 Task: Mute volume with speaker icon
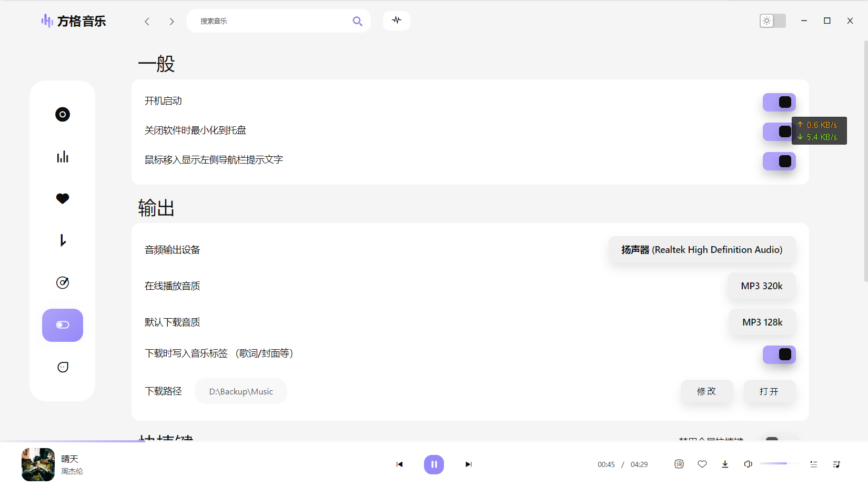(x=748, y=464)
